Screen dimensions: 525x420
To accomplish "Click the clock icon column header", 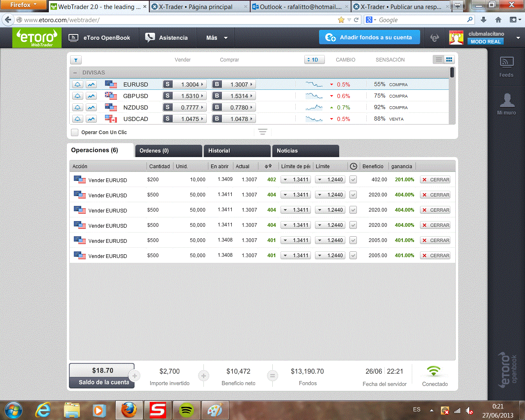I will 353,166.
